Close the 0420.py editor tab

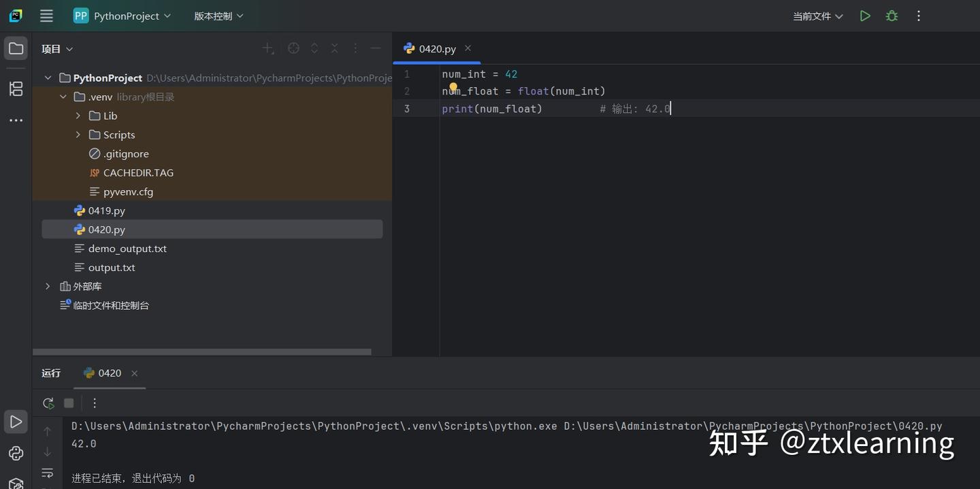pyautogui.click(x=468, y=48)
